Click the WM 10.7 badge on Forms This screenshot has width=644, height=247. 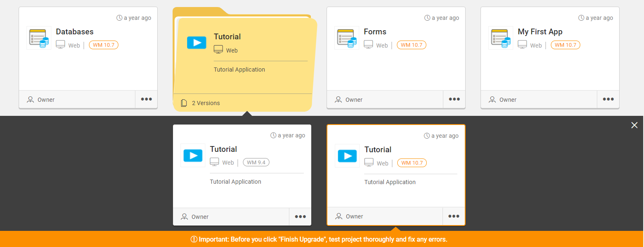coord(411,45)
